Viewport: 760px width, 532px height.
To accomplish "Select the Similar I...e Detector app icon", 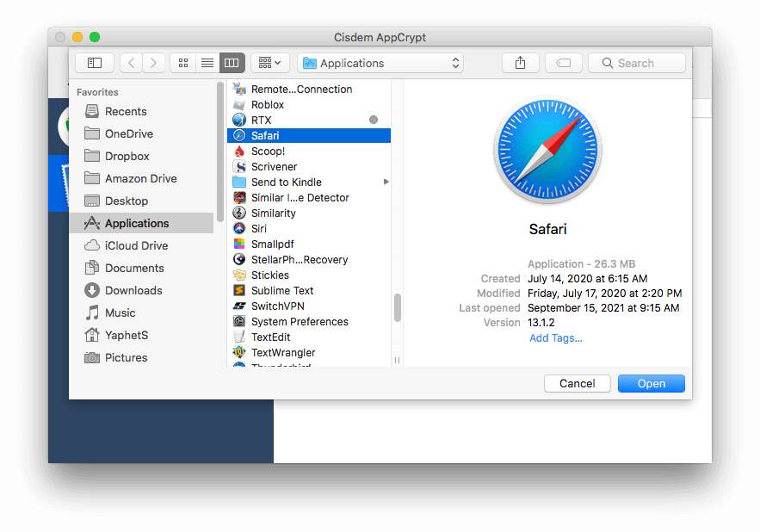I will tap(239, 197).
